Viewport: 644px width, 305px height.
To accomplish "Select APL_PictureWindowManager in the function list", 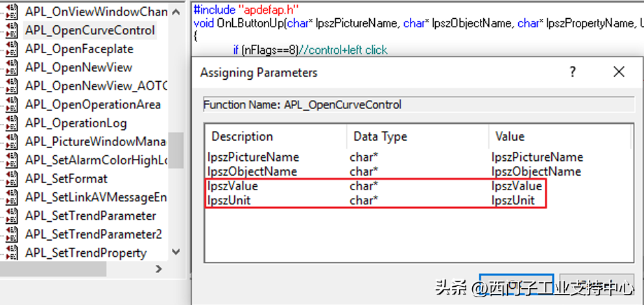I will 96,141.
